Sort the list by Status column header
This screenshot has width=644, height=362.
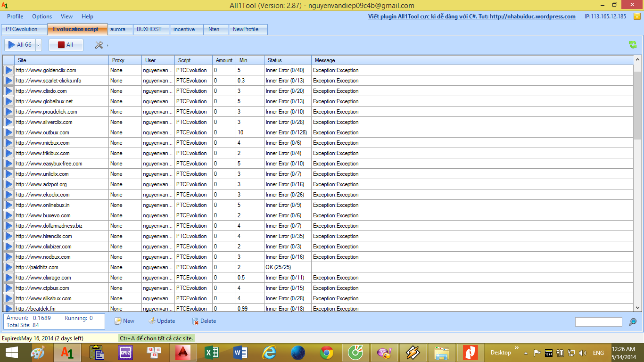(x=275, y=60)
